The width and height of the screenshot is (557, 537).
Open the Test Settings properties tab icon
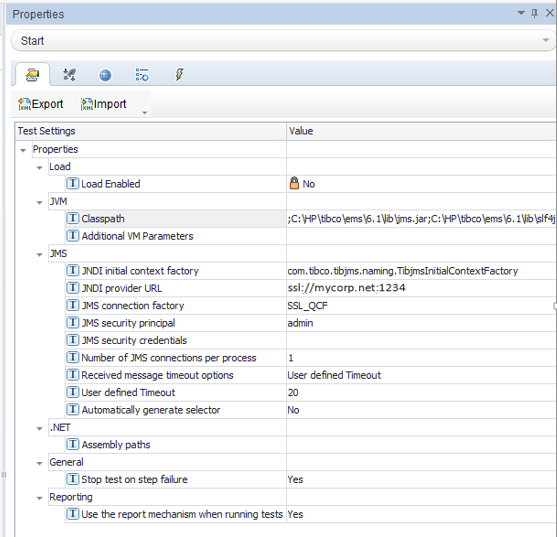[32, 75]
